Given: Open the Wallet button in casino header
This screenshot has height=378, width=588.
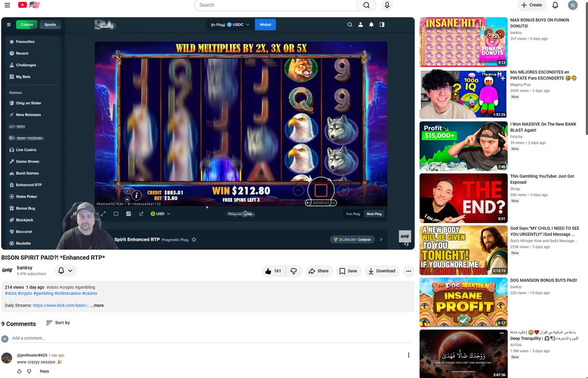Looking at the screenshot, I should pos(266,24).
